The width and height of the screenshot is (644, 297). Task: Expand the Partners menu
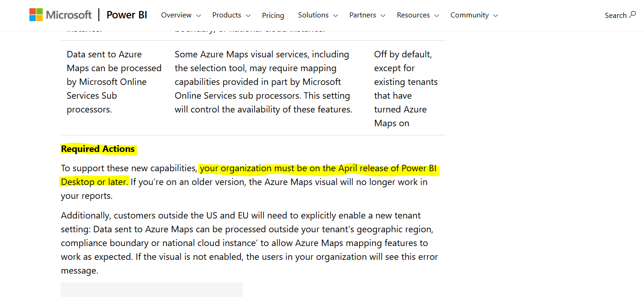click(x=367, y=15)
